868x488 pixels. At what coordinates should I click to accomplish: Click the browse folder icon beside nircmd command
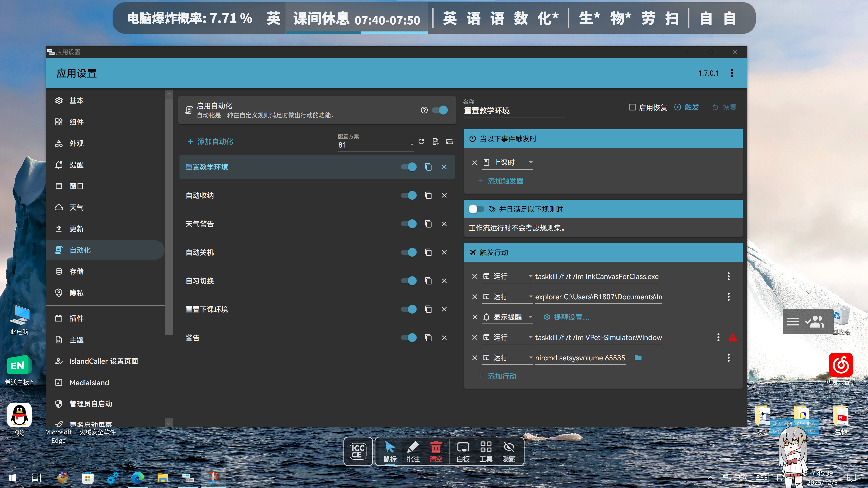(x=638, y=358)
